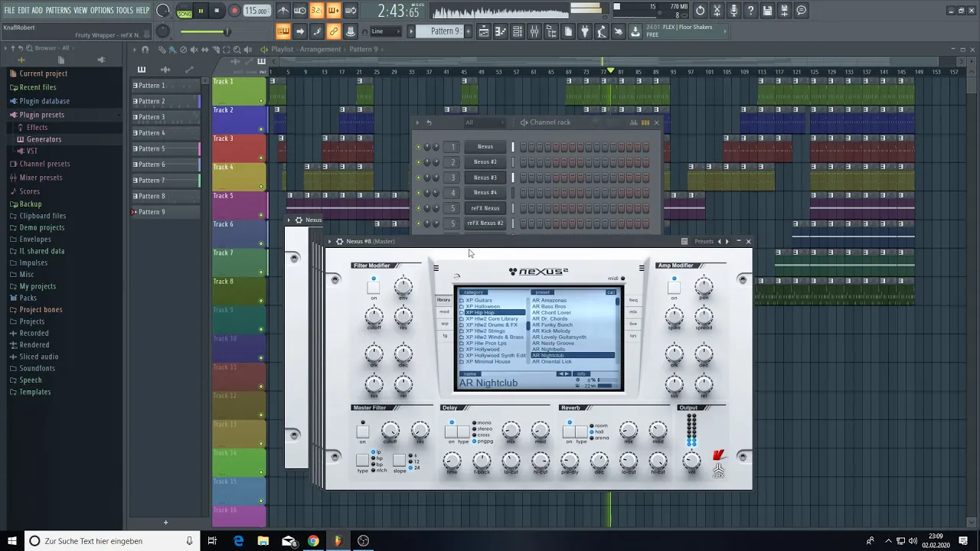Select the Reverb room type option
The width and height of the screenshot is (980, 551).
pos(599,426)
